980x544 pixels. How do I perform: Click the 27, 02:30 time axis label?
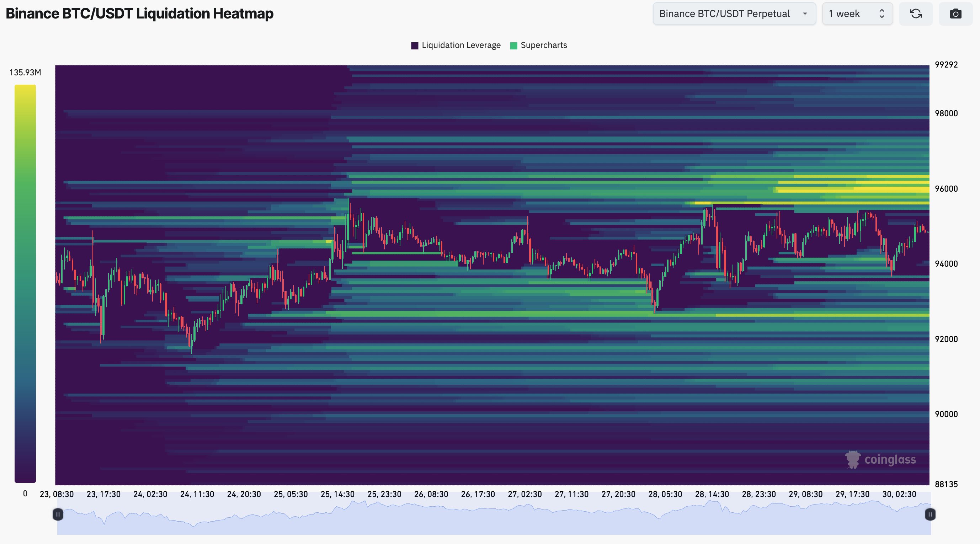(x=524, y=494)
